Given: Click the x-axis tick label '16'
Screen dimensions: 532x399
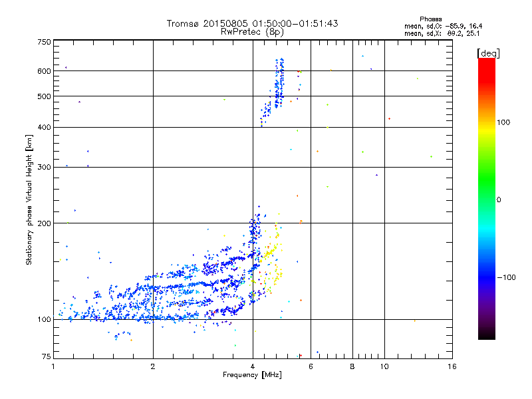Looking at the screenshot, I should [452, 366].
